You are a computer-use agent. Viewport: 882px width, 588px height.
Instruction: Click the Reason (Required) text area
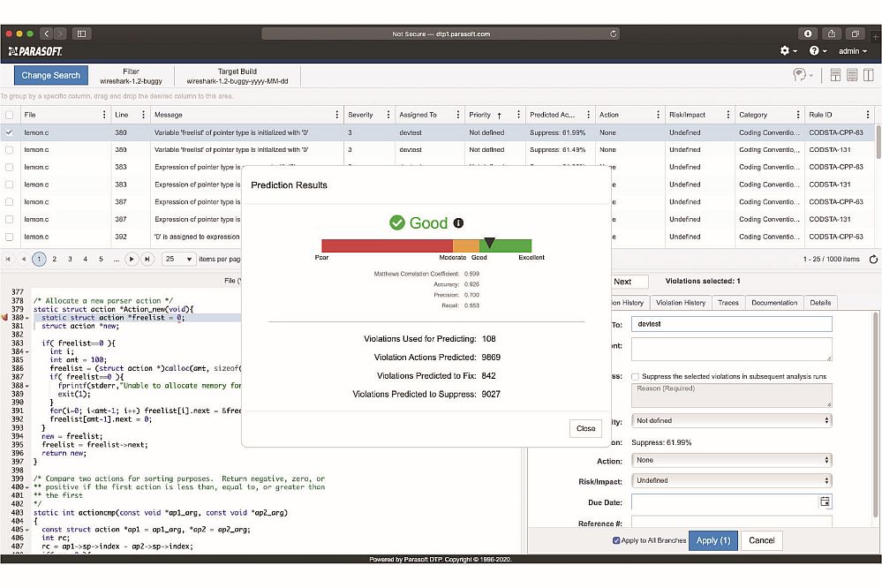pos(731,396)
